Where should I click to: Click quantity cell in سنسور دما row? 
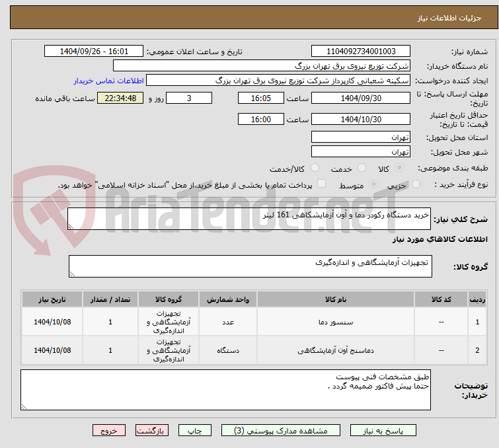coord(110,322)
